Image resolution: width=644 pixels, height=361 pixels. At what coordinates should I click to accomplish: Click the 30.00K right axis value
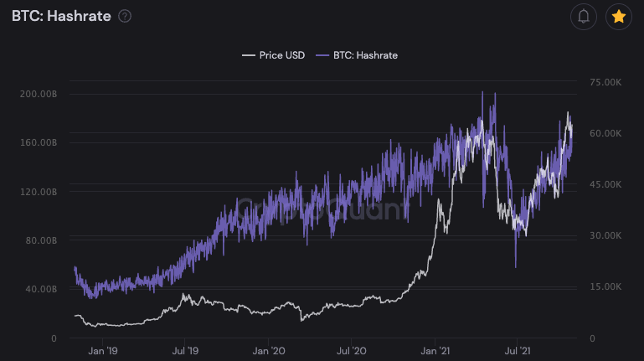605,235
